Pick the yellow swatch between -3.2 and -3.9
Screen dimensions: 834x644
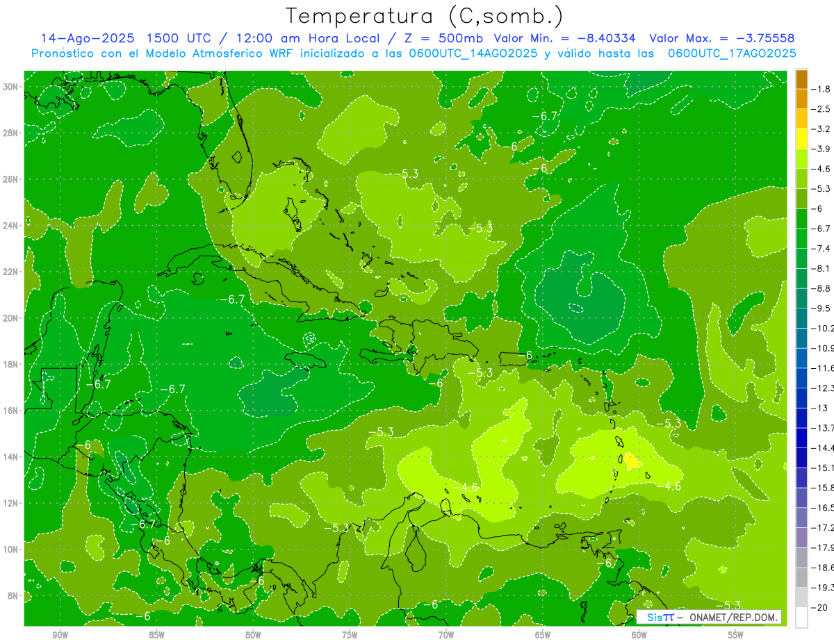pyautogui.click(x=801, y=139)
